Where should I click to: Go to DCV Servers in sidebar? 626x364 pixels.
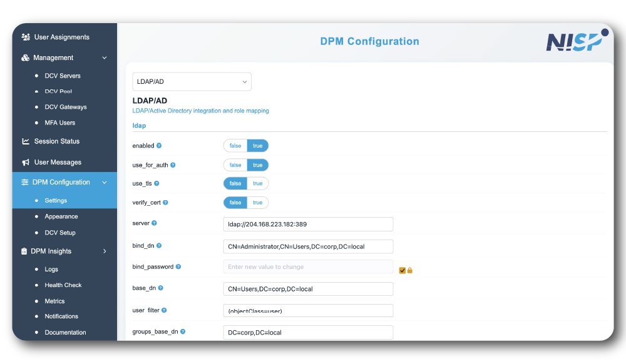63,76
